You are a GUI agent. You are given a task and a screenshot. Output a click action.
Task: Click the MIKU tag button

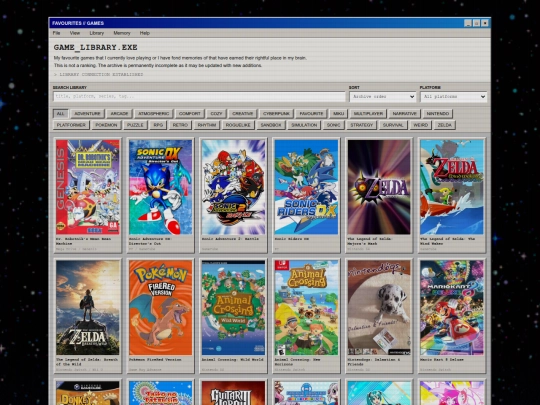click(339, 114)
